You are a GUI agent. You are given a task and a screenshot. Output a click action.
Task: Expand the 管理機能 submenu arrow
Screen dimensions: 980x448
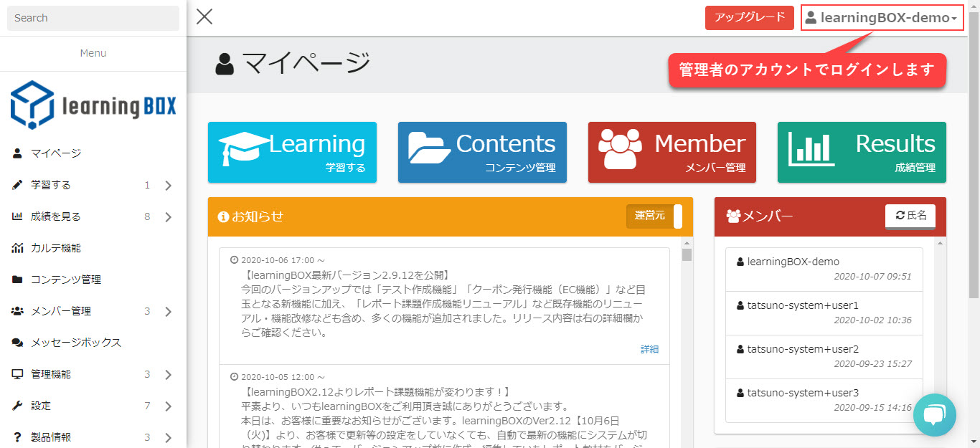(168, 375)
